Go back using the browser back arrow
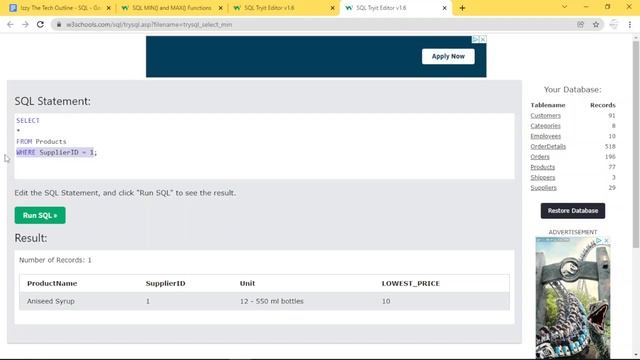Image resolution: width=640 pixels, height=360 pixels. 10,24
